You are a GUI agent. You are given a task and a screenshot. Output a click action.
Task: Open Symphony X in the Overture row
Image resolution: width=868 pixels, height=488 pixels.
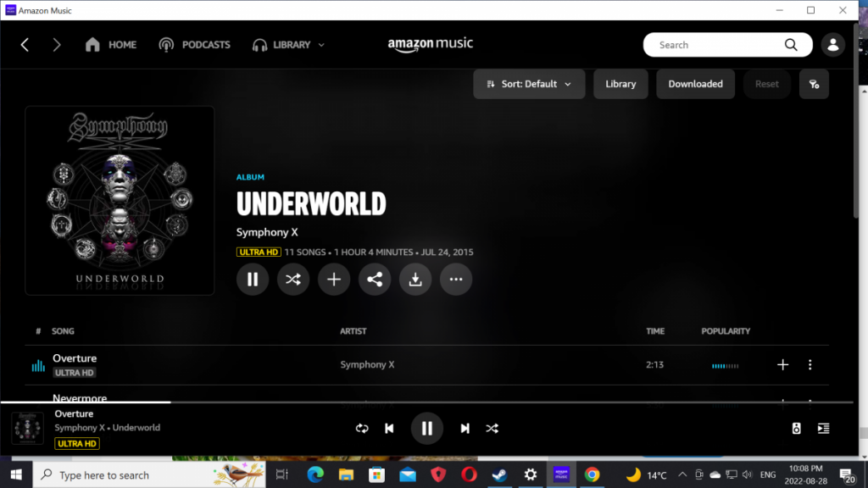tap(368, 364)
